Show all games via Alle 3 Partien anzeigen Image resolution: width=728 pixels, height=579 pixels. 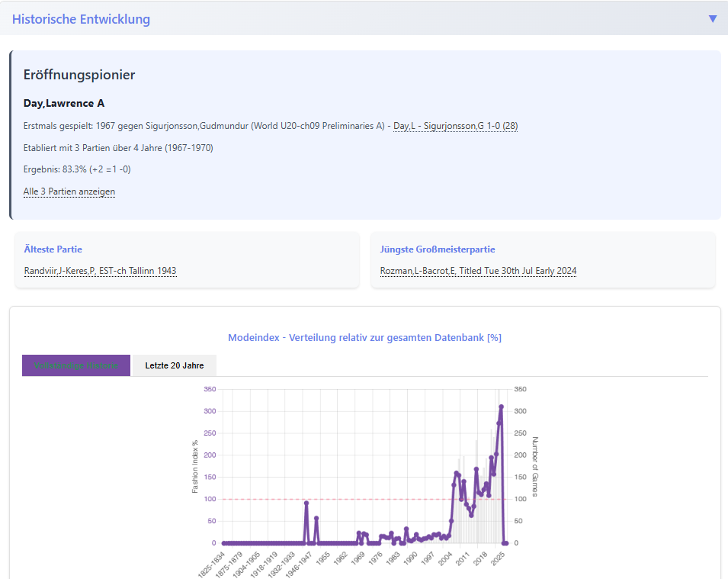pos(69,191)
